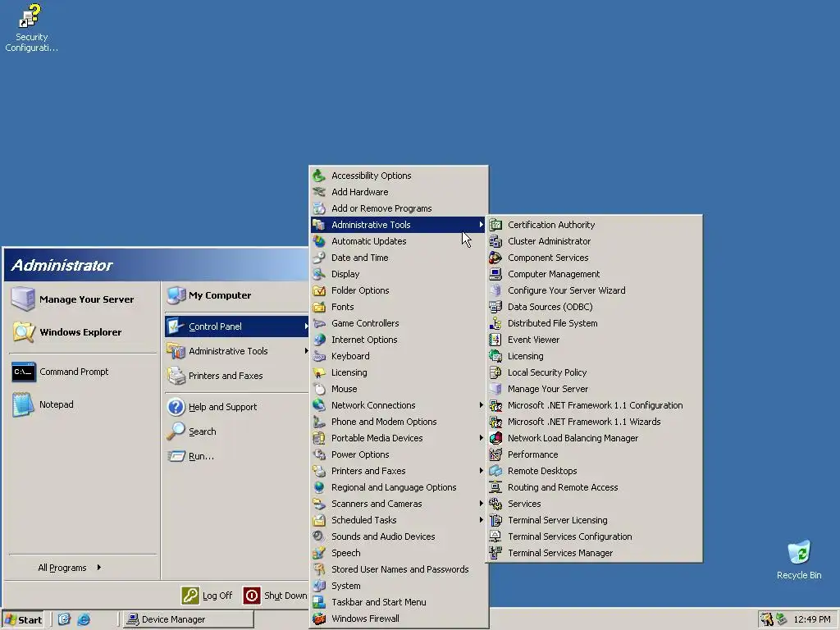Click the Event Viewer icon
840x630 pixels.
(495, 340)
